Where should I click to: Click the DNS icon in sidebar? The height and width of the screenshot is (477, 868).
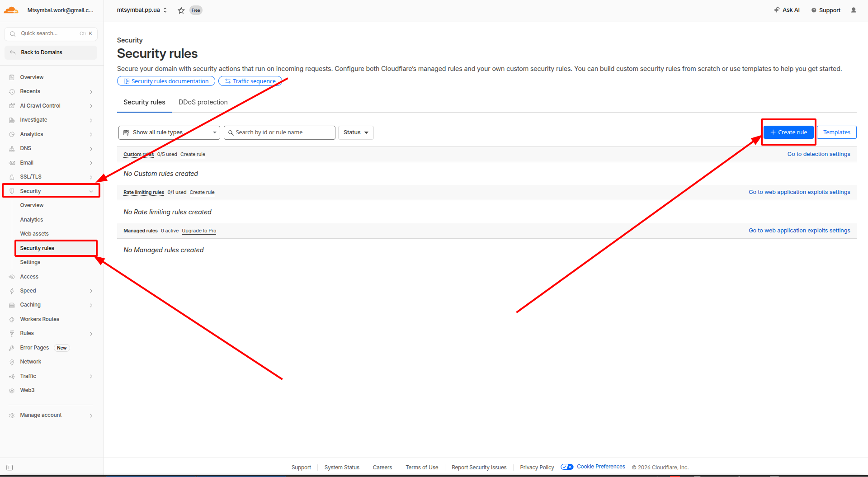(12, 149)
